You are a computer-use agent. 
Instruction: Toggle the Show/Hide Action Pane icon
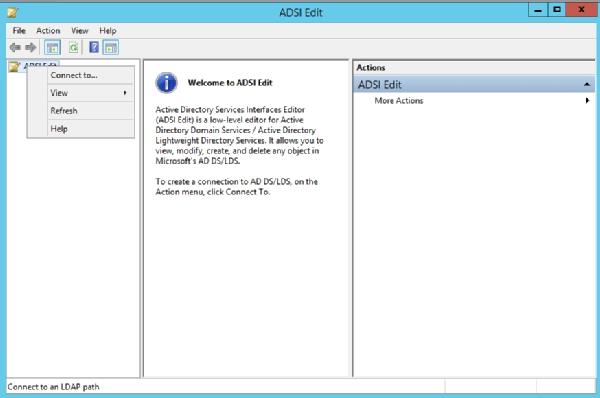click(x=111, y=48)
